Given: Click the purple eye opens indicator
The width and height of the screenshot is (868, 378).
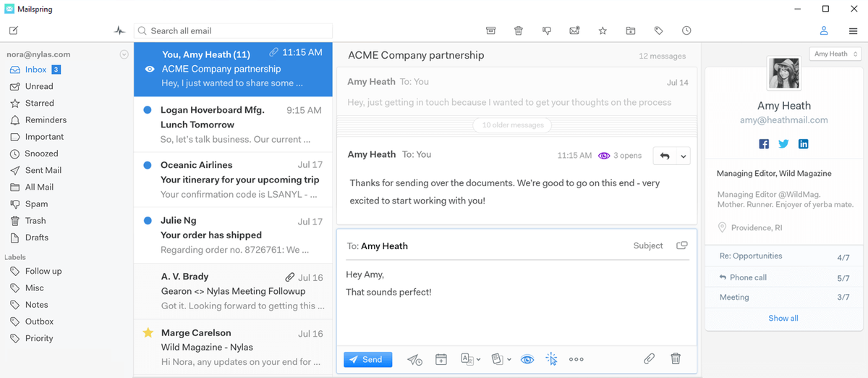Looking at the screenshot, I should coord(604,156).
